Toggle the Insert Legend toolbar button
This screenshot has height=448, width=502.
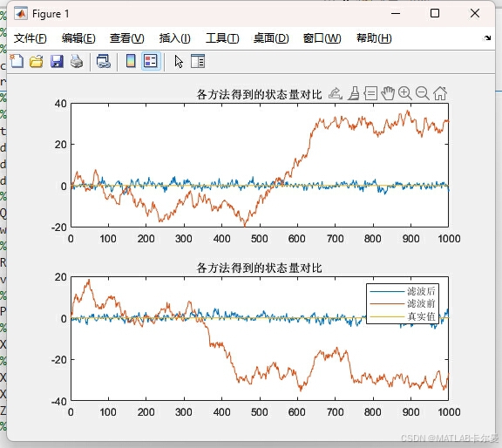click(151, 61)
